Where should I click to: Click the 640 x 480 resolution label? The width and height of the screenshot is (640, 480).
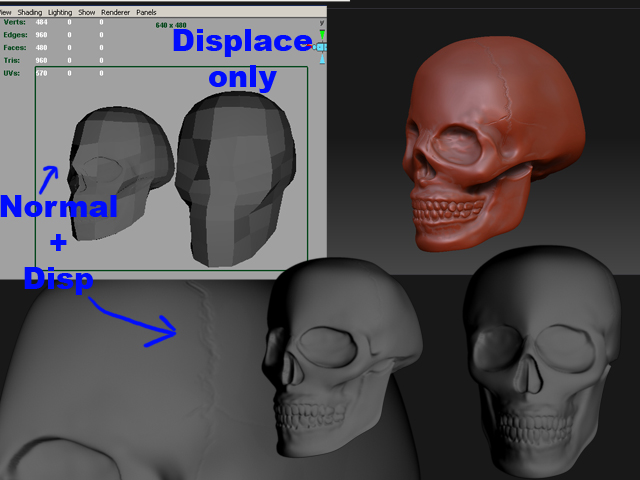171,25
